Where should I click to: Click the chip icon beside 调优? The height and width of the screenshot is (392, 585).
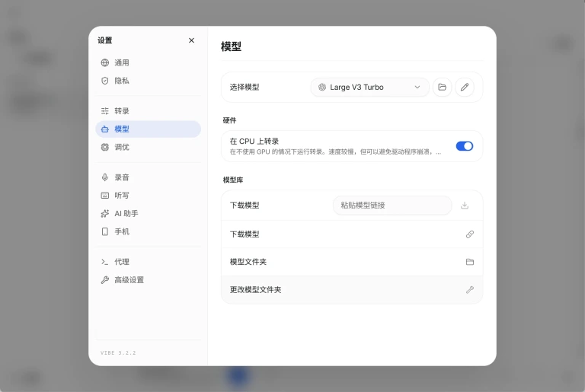pos(105,147)
